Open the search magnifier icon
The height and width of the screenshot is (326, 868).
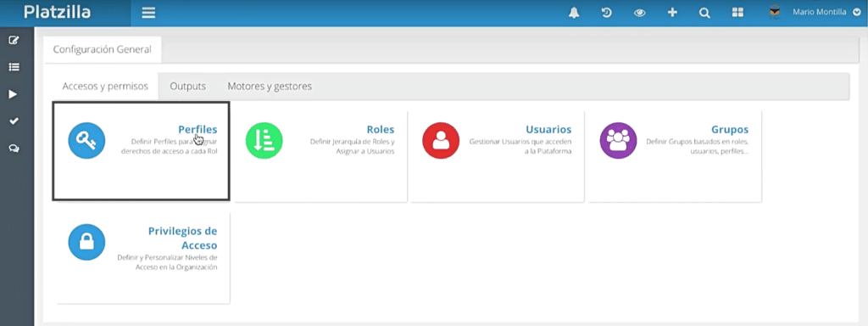704,13
